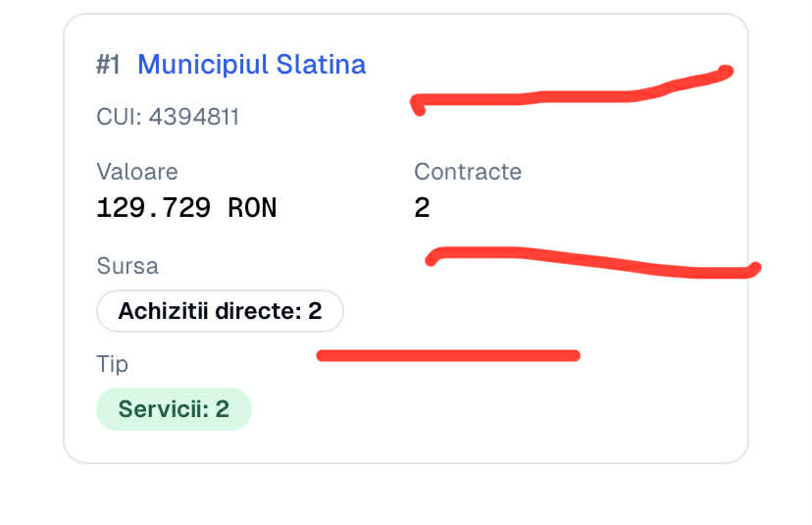
Task: Click the Tip label
Action: [x=112, y=364]
